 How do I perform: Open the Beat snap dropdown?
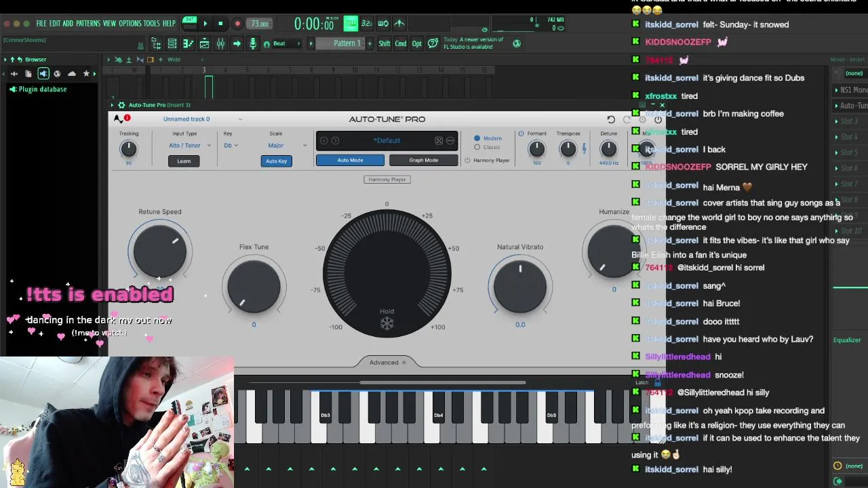point(288,43)
